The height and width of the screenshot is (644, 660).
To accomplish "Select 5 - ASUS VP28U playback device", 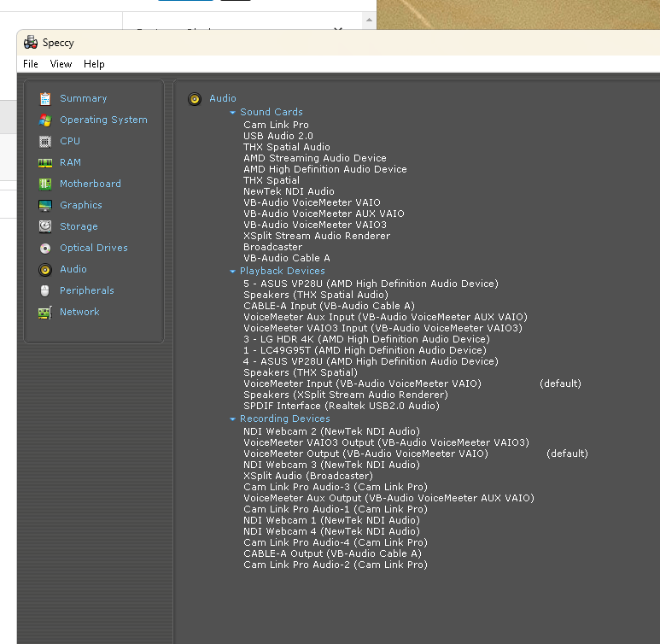I will [x=371, y=284].
